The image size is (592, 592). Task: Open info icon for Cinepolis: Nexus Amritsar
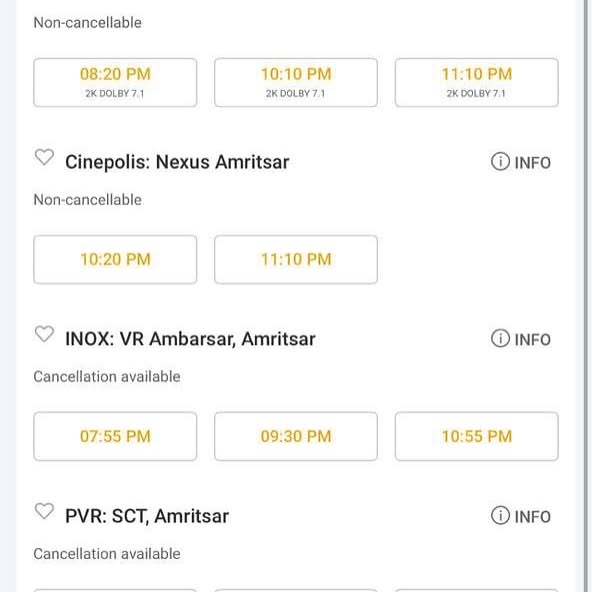[x=500, y=162]
